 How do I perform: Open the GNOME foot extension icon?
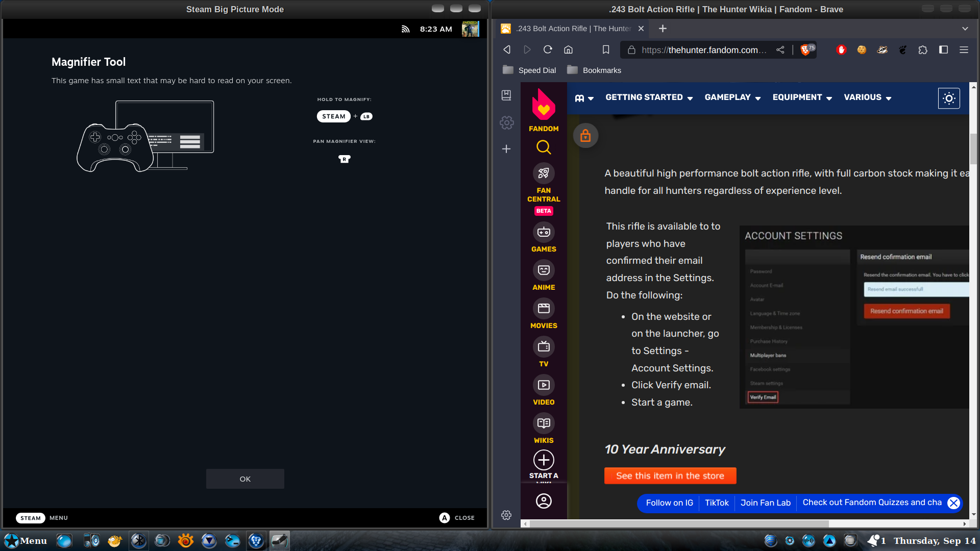902,49
